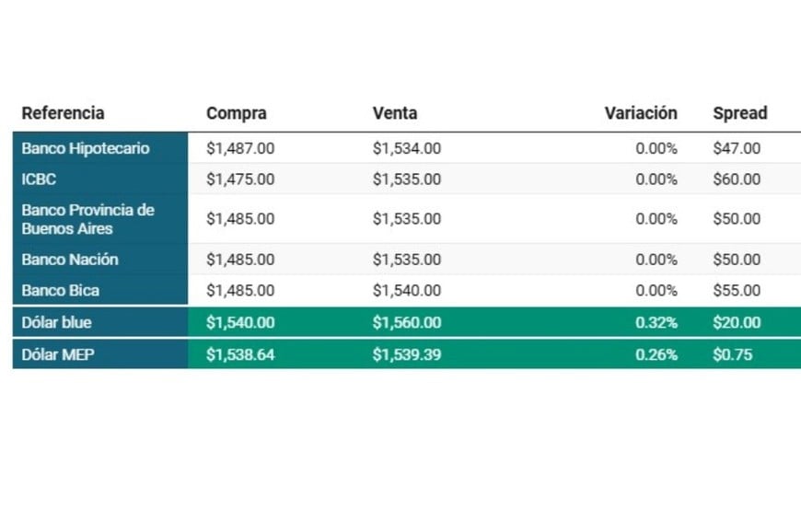Select the Variación column header
This screenshot has height=532, width=801.
click(641, 113)
